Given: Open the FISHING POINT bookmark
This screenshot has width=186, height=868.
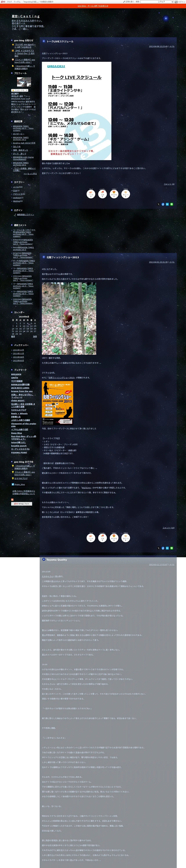Looking at the screenshot, I should [x=19, y=453].
